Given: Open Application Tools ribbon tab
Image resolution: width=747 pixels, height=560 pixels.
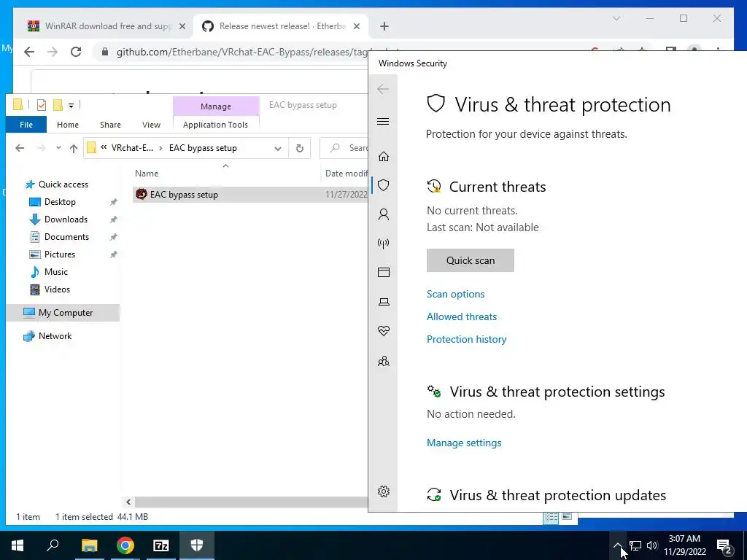Looking at the screenshot, I should [x=215, y=125].
